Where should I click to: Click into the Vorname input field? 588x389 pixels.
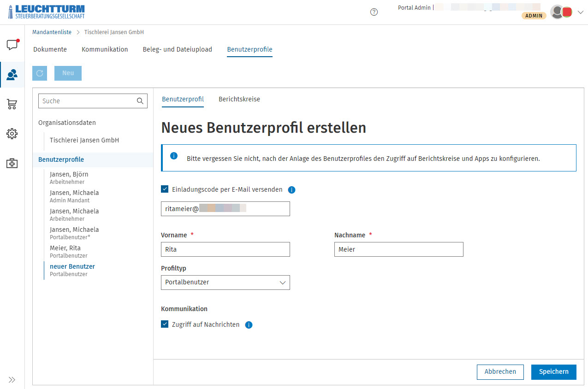tap(225, 249)
